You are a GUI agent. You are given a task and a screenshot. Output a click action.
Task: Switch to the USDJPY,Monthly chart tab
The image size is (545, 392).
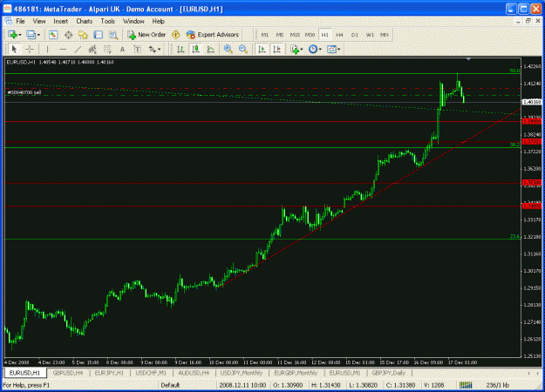(x=242, y=373)
